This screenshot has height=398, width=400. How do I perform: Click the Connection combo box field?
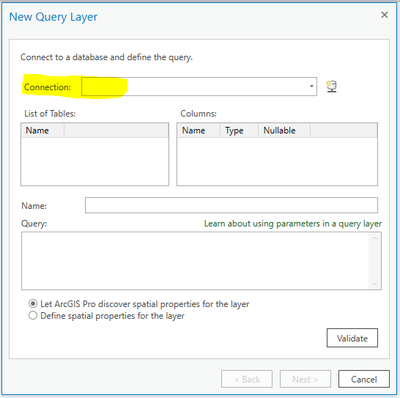(x=199, y=86)
